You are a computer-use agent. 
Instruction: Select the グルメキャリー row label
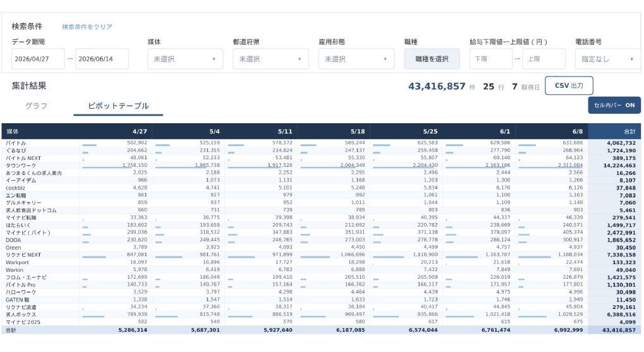23,202
